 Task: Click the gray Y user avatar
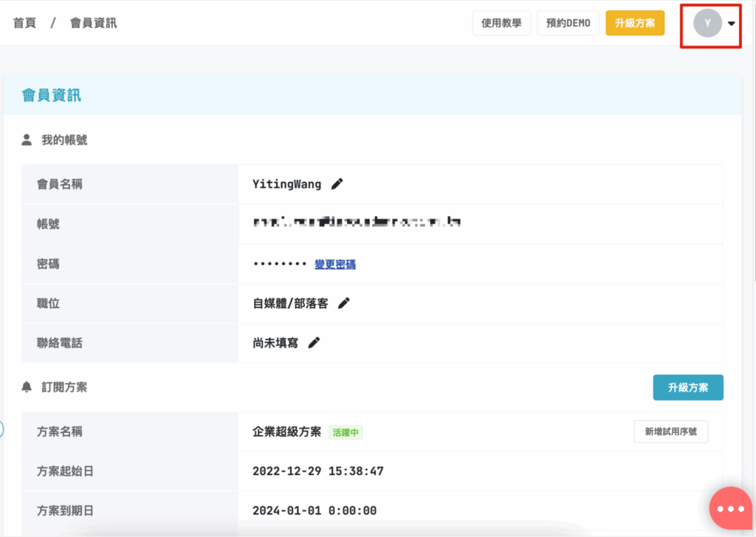pos(707,24)
